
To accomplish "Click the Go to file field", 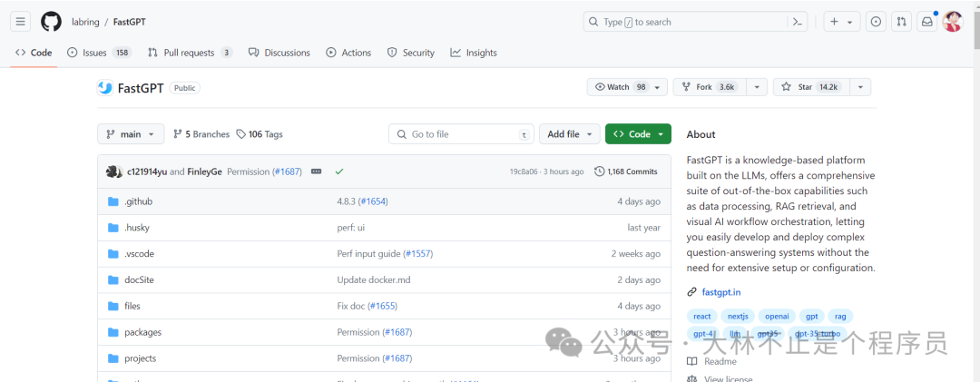I will tap(461, 133).
